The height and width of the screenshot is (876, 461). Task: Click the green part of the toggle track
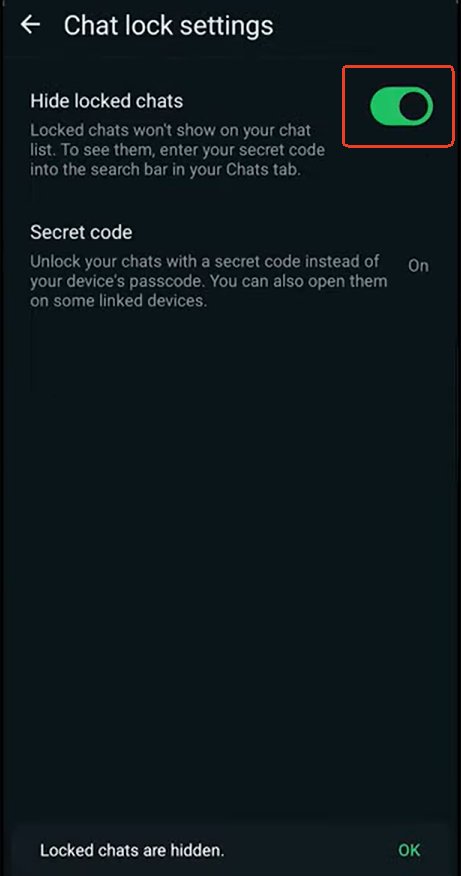(384, 106)
